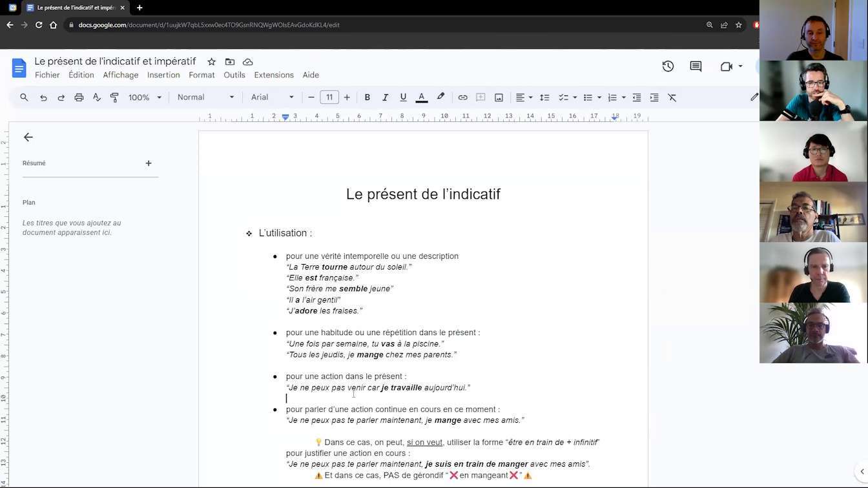Open the Arial font dropdown
The height and width of the screenshot is (488, 868).
[x=273, y=97]
